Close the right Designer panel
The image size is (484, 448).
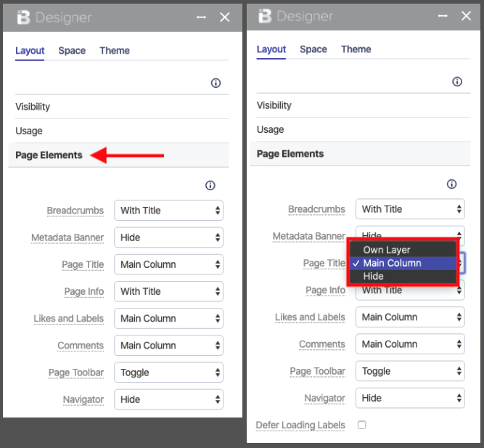pyautogui.click(x=466, y=16)
